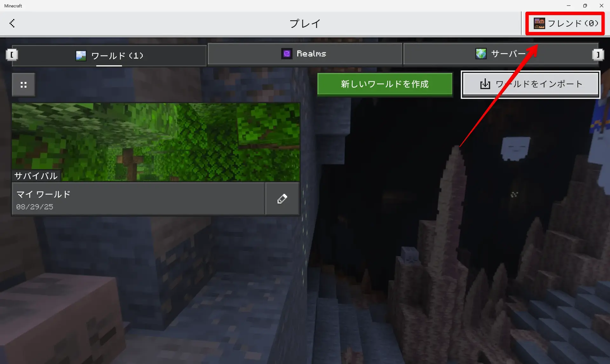Click the friends avatar icon
This screenshot has height=364, width=610.
pyautogui.click(x=539, y=23)
